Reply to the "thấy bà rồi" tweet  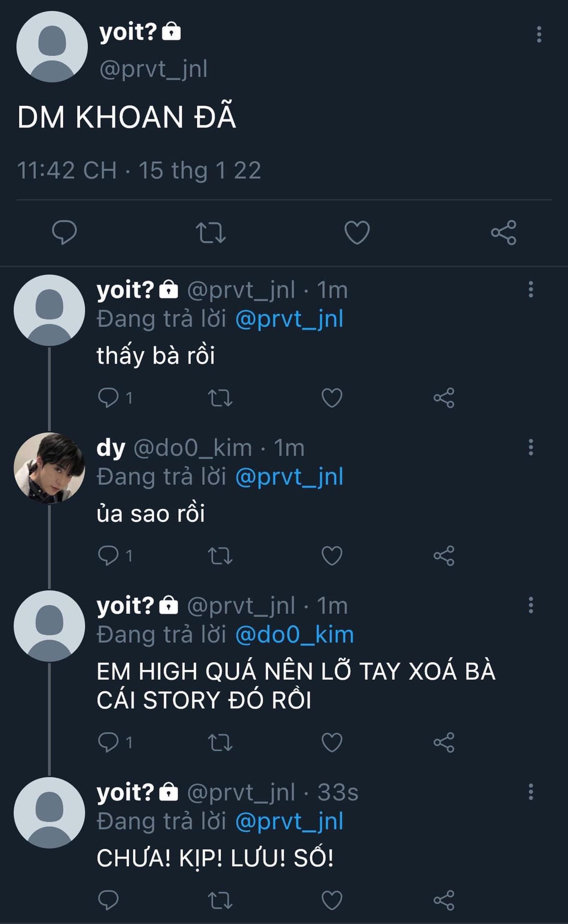[x=108, y=398]
